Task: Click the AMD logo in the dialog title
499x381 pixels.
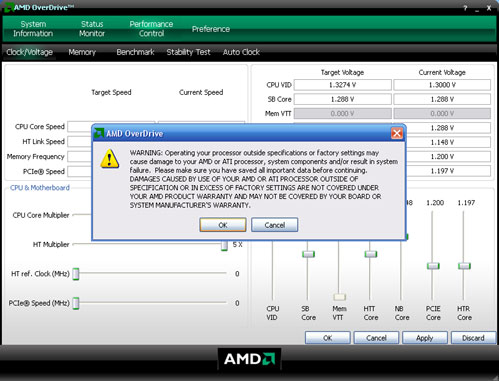Action: pos(99,133)
